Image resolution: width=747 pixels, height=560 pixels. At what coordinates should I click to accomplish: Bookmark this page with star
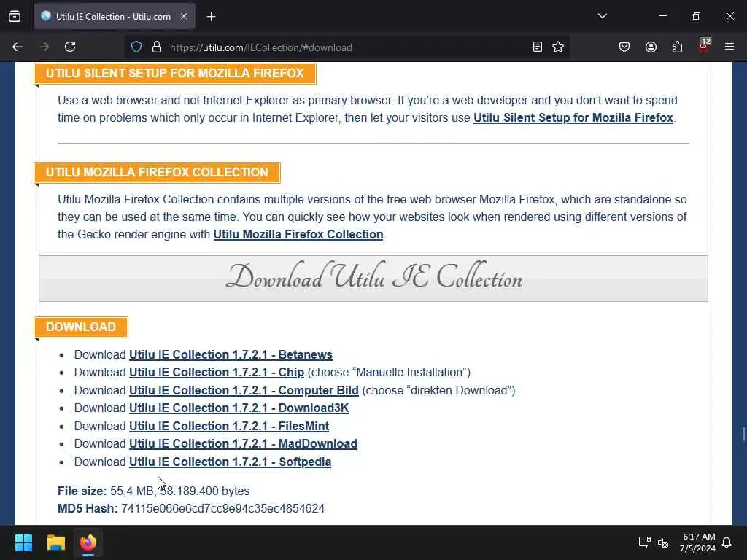558,47
